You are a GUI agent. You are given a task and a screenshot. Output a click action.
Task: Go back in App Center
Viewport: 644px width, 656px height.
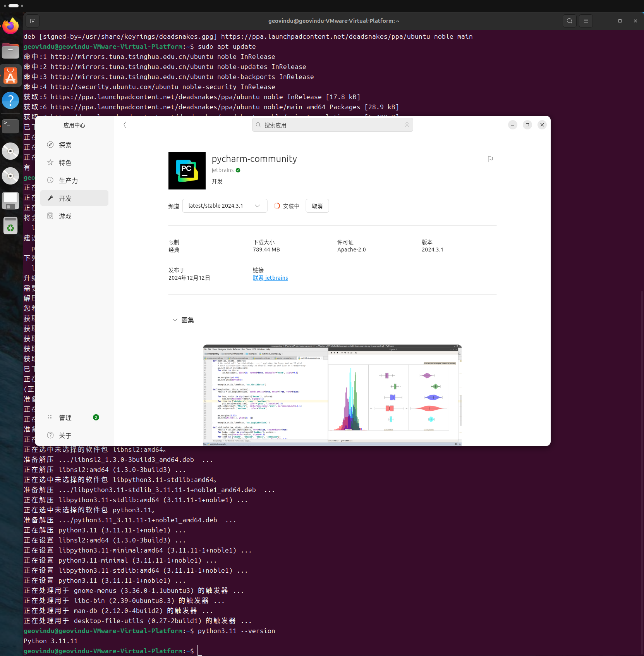(x=125, y=125)
